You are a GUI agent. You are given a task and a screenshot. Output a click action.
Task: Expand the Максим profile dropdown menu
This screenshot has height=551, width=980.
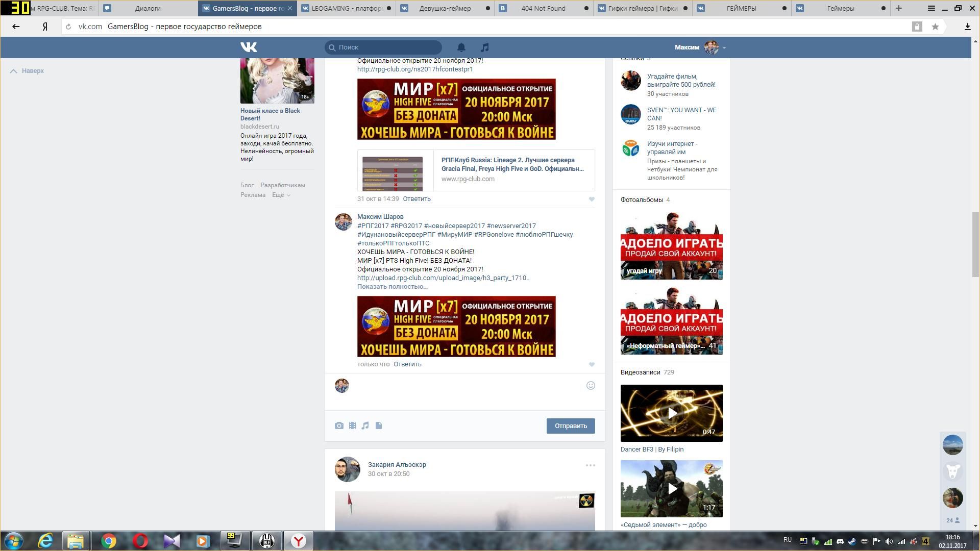click(724, 47)
